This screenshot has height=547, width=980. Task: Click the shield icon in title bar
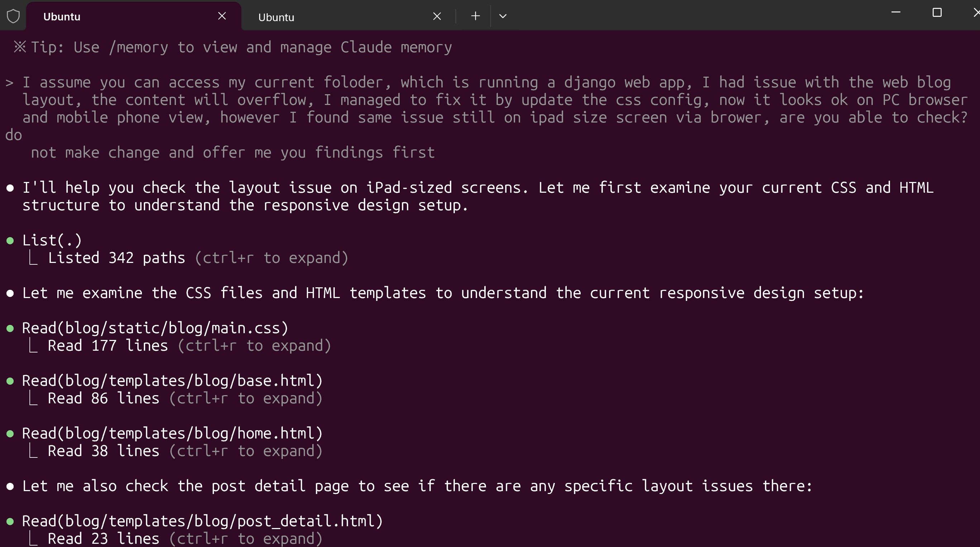tap(13, 16)
